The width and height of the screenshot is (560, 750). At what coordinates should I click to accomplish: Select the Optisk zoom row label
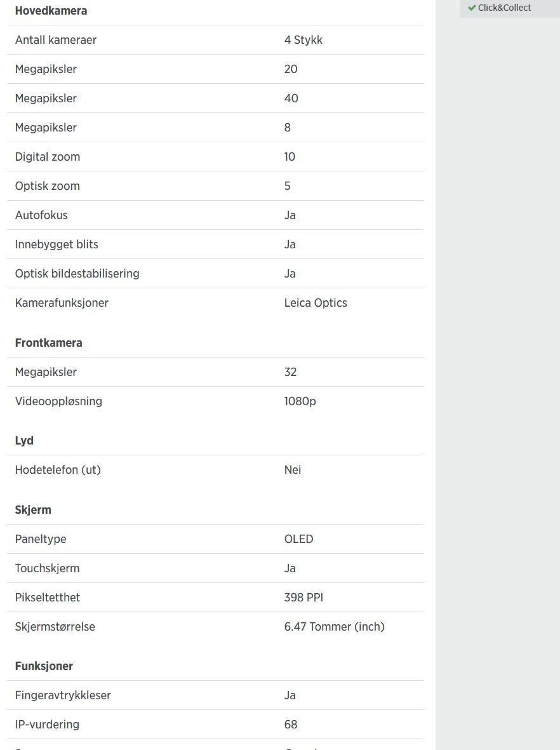coord(48,186)
